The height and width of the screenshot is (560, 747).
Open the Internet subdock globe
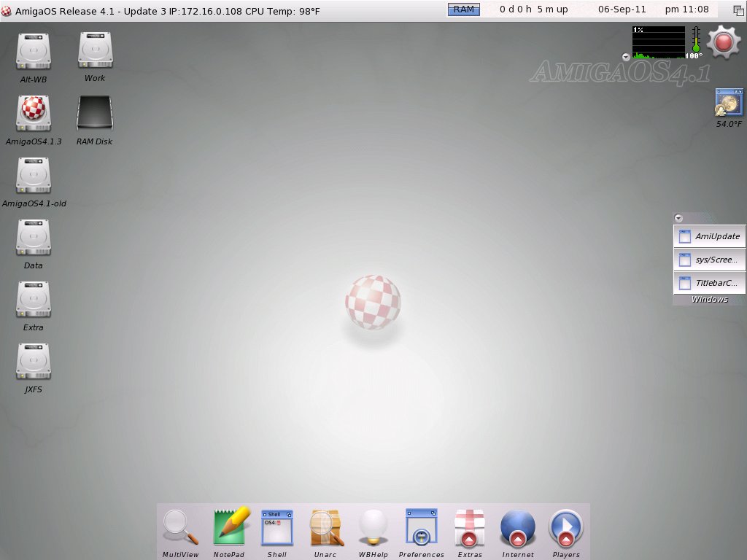tap(518, 528)
